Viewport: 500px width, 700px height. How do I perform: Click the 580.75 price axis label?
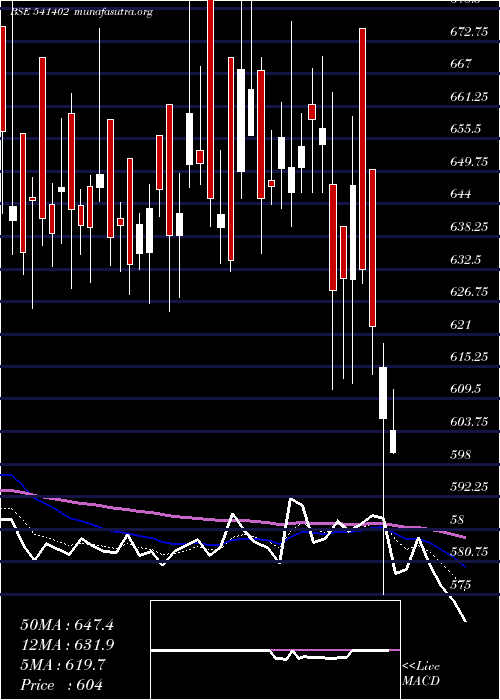tap(469, 552)
